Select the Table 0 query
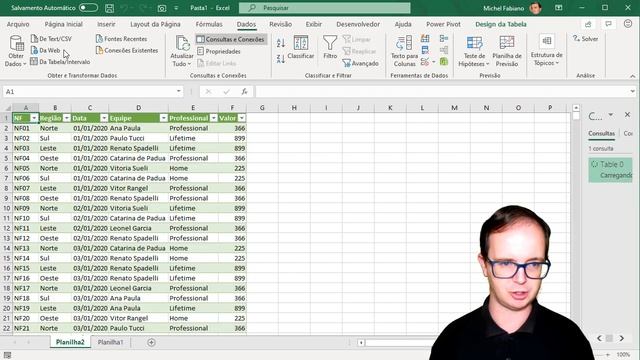640x360 pixels. [610, 169]
